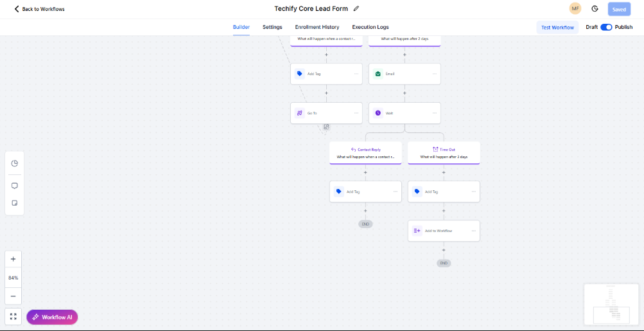Click the END badge under Contact Reply
Image resolution: width=644 pixels, height=331 pixels.
point(365,224)
